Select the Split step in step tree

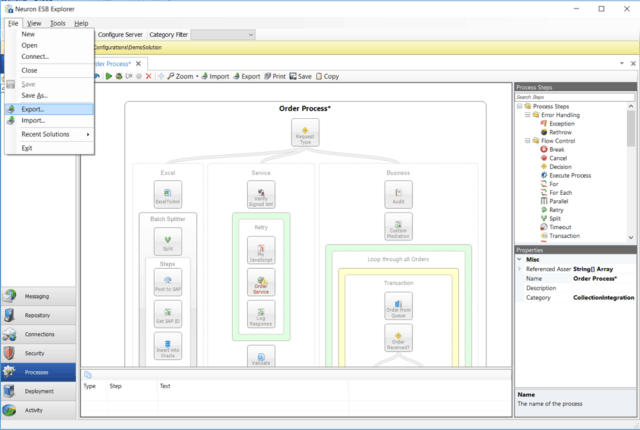tap(551, 218)
